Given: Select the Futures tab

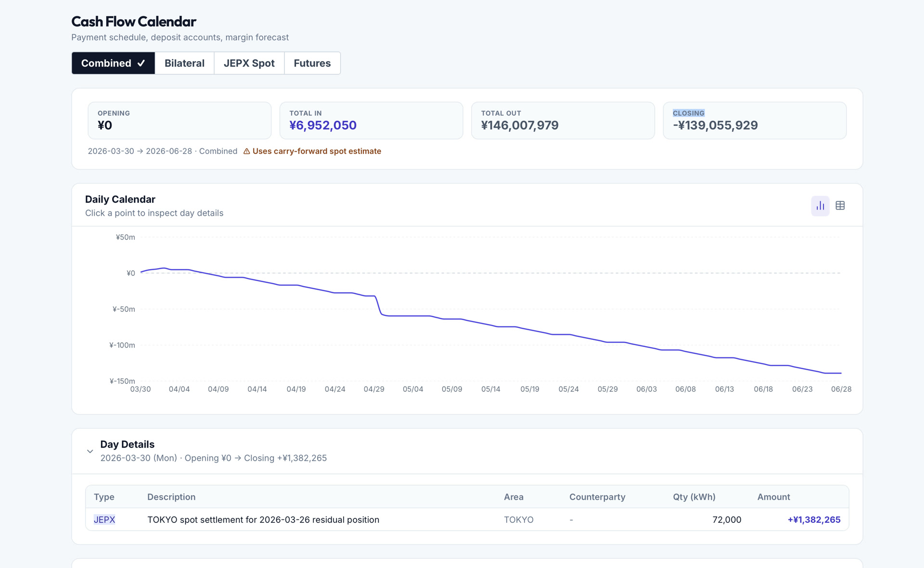Looking at the screenshot, I should tap(312, 63).
